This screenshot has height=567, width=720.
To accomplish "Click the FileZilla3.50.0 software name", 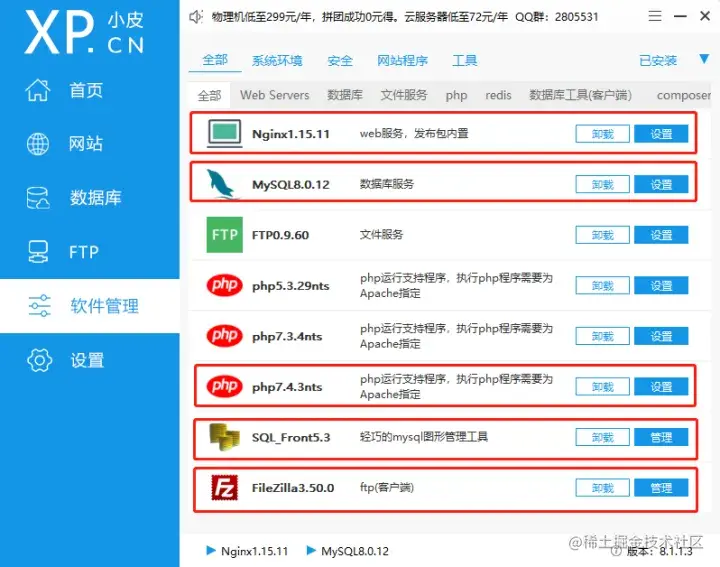I will [292, 488].
